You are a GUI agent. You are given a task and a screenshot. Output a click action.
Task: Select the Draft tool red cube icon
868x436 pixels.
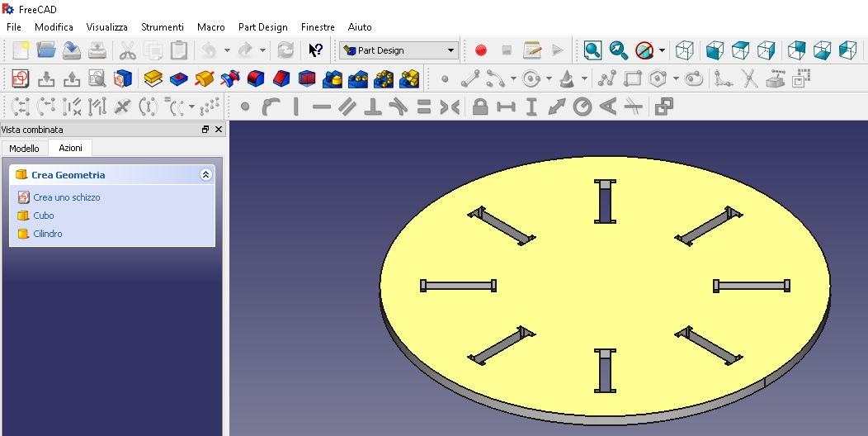click(307, 78)
